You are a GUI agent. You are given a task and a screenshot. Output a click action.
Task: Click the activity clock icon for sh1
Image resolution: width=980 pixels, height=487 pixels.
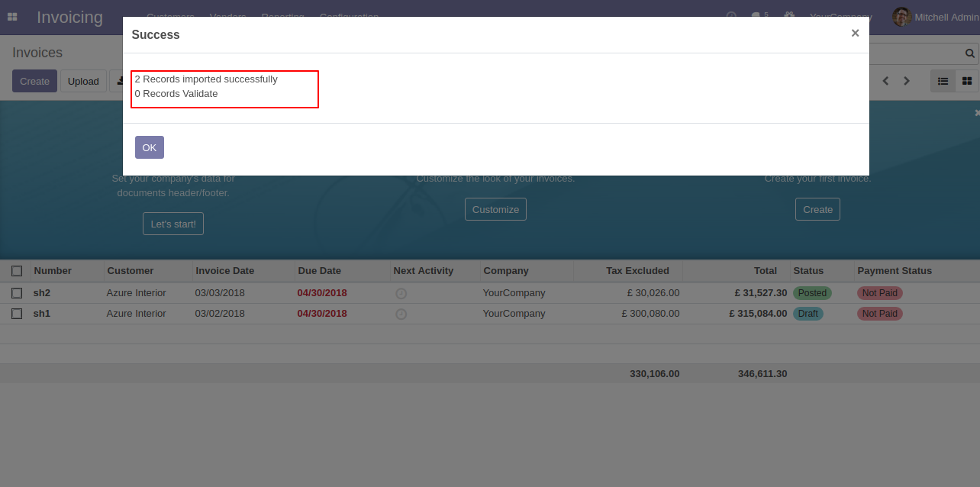[401, 314]
